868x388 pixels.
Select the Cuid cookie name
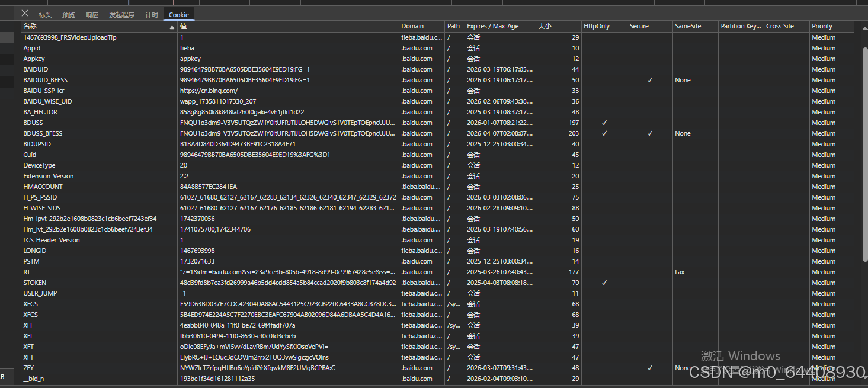point(30,155)
